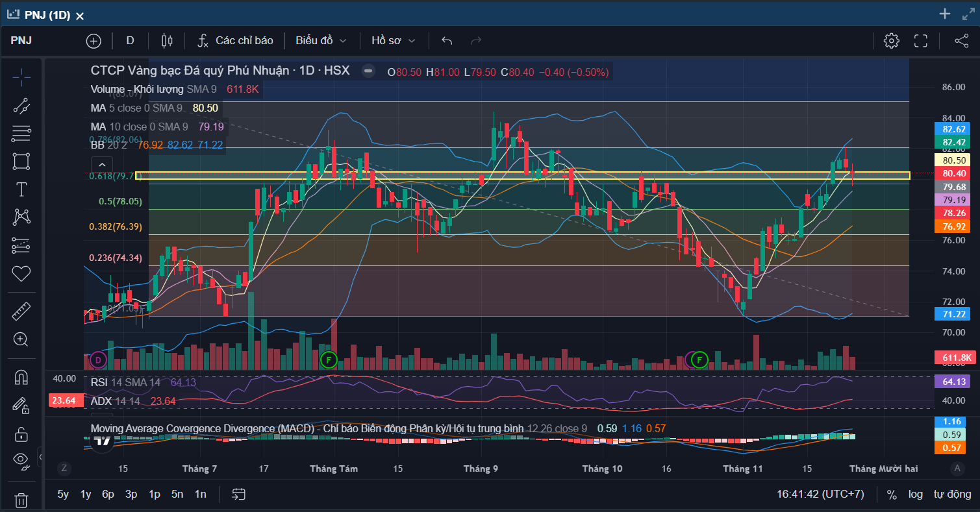Open the Các chỉ báo indicators menu
Viewport: 980px width, 512px height.
click(235, 41)
